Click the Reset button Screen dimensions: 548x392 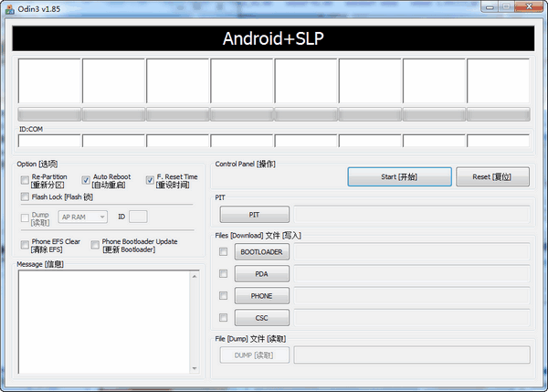coord(492,176)
